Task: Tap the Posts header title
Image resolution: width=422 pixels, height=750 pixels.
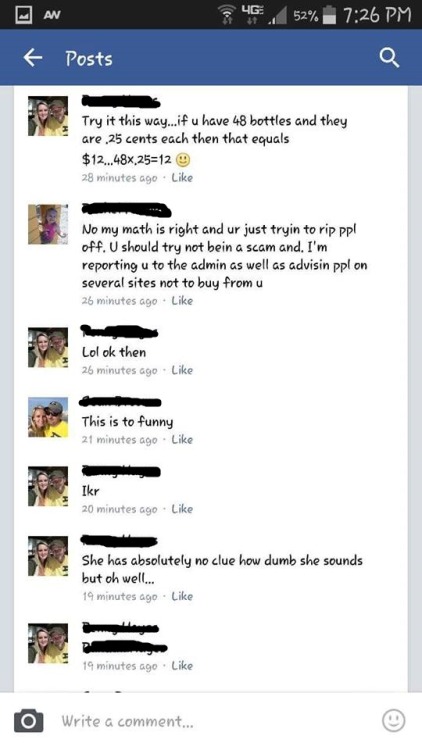Action: [x=89, y=59]
